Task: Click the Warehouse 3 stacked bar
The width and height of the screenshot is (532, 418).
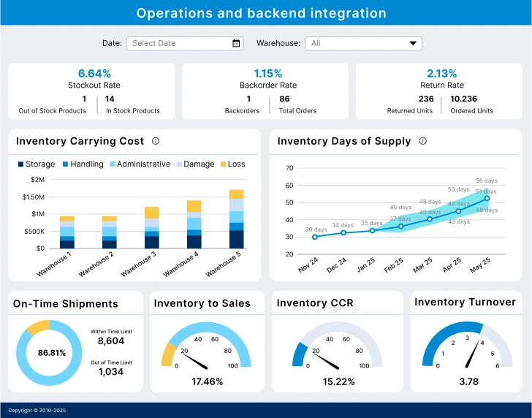Action: point(152,228)
